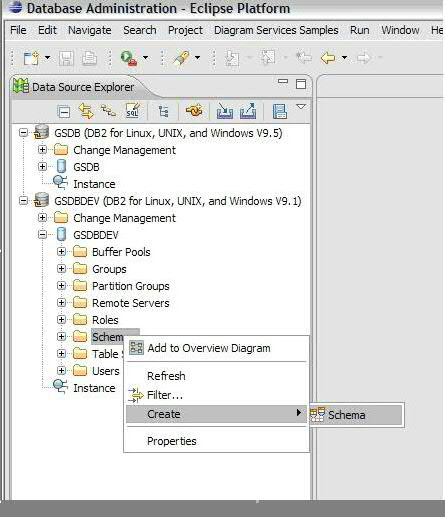Open the Project menu
445x517 pixels.
coord(185,30)
